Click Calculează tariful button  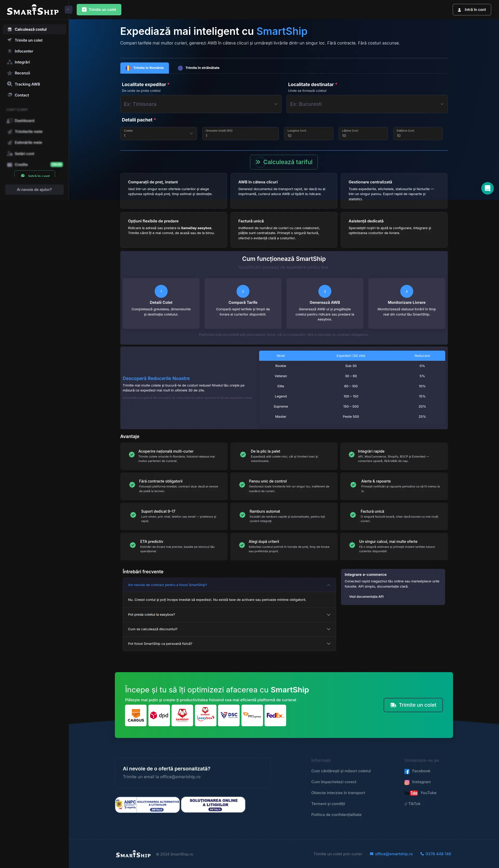coord(284,162)
